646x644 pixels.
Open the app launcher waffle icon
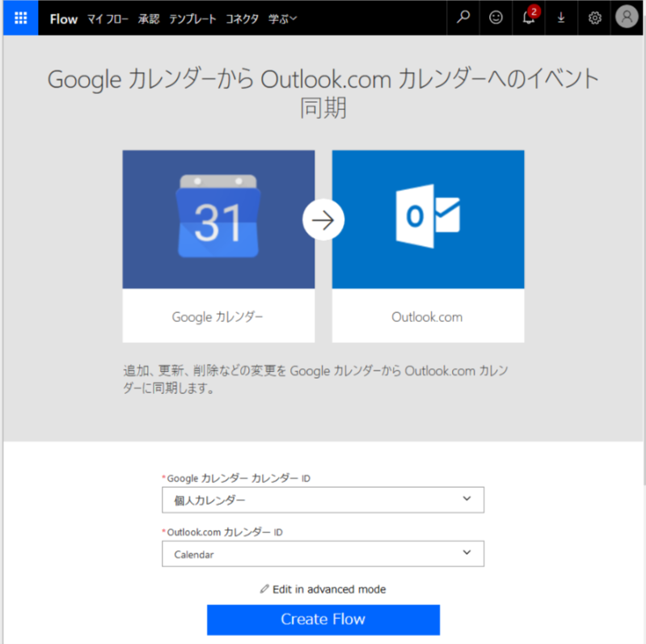pos(20,18)
